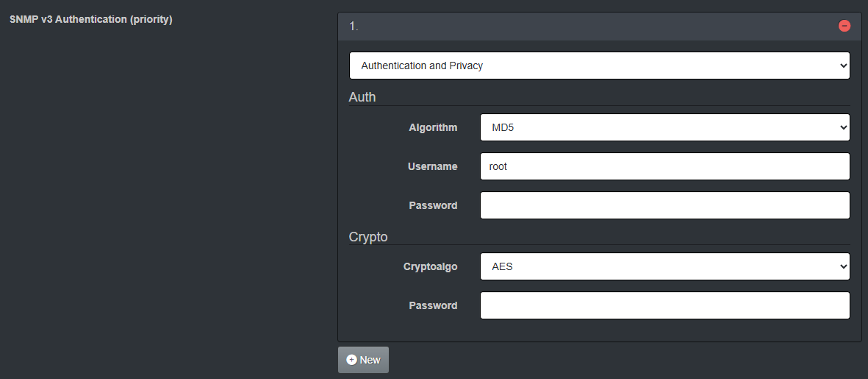Click the Password label under Crypto
The height and width of the screenshot is (379, 868).
click(433, 305)
